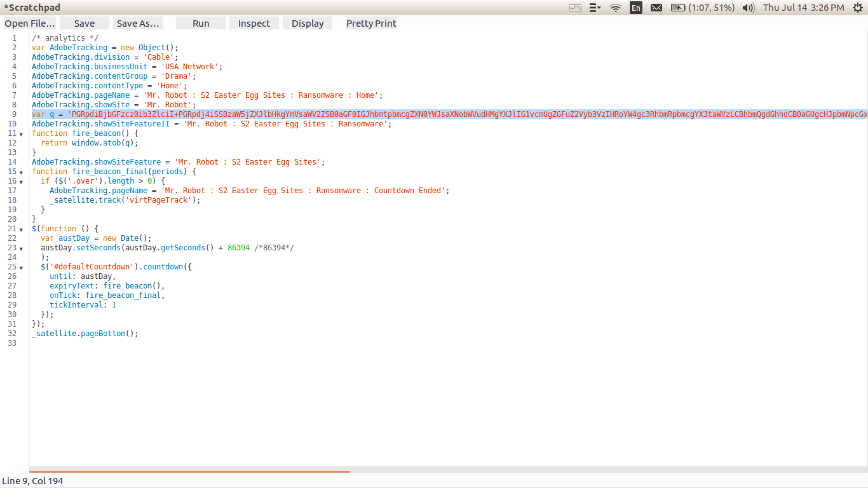Click the Save button
Image resolution: width=868 pixels, height=488 pixels.
pos(85,24)
